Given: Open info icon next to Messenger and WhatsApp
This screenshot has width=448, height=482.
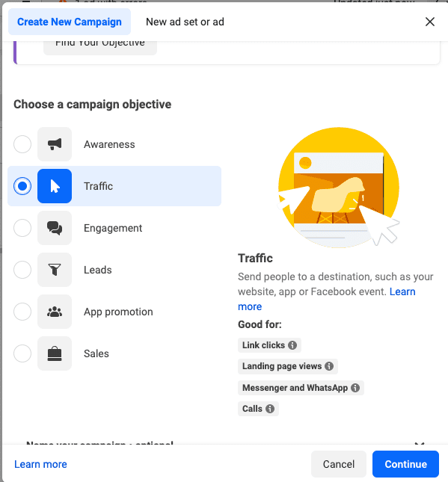Looking at the screenshot, I should 355,388.
